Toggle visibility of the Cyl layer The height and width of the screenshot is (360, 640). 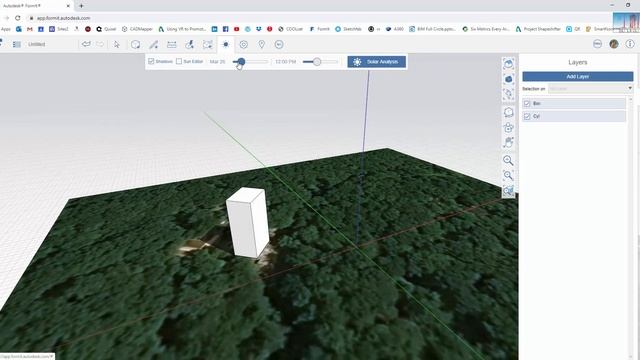(x=527, y=116)
